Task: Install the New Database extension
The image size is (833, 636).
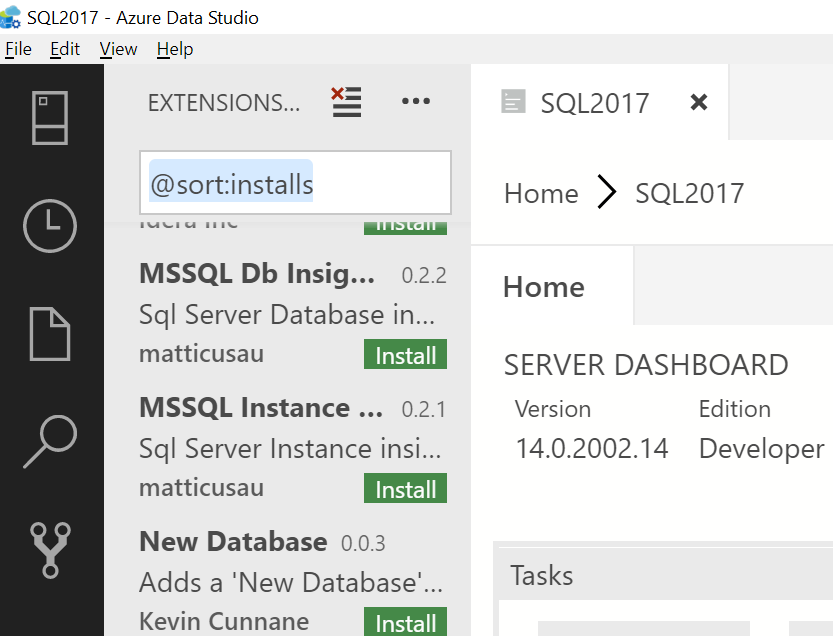Action: (x=405, y=624)
